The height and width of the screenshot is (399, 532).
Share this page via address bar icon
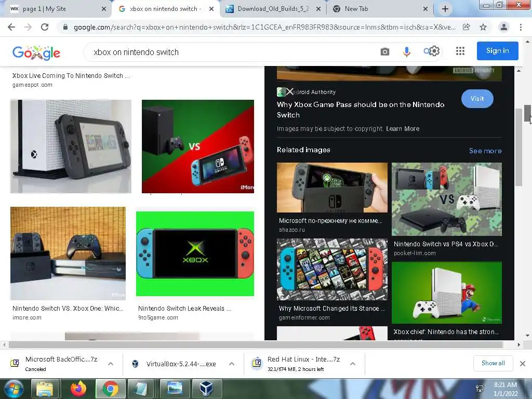click(x=466, y=27)
